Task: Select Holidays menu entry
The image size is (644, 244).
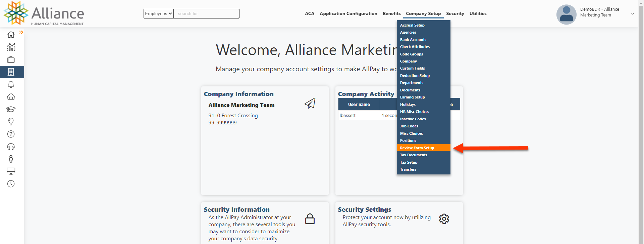Action: (424, 105)
